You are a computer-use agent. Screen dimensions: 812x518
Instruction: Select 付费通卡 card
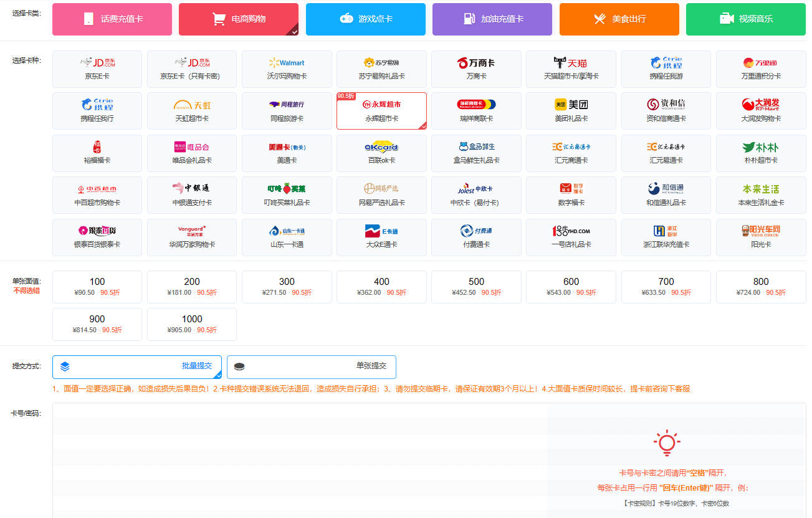click(x=477, y=237)
